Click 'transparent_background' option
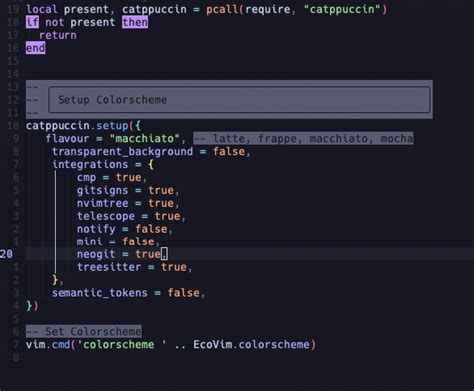This screenshot has height=391, width=474. pyautogui.click(x=122, y=152)
